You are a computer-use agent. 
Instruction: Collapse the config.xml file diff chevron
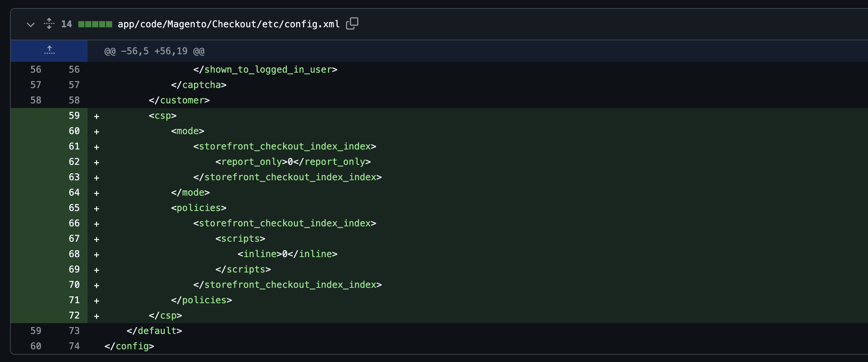[31, 25]
